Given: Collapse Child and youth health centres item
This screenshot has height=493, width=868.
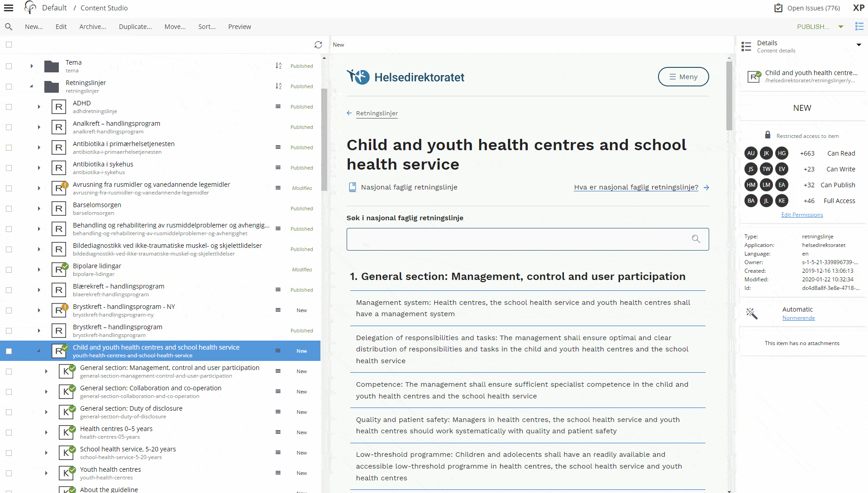Looking at the screenshot, I should [39, 351].
